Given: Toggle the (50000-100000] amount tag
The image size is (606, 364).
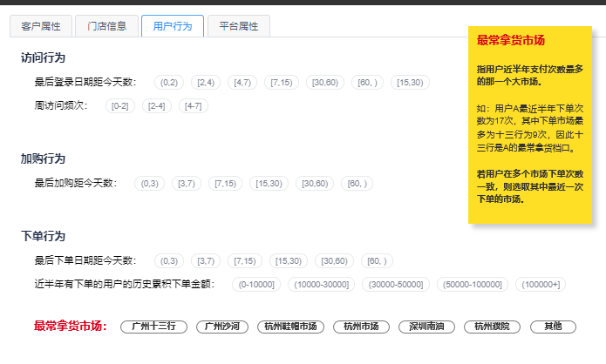Looking at the screenshot, I should pos(473,285).
